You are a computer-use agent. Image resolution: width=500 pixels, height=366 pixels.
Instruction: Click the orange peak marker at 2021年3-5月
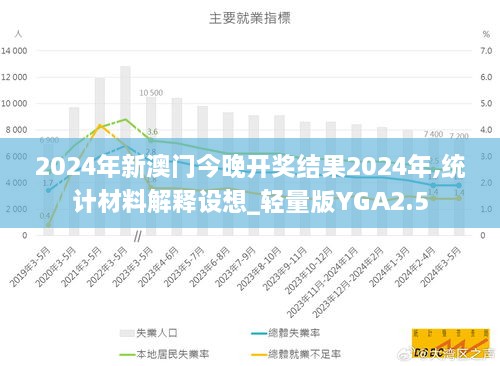click(100, 126)
